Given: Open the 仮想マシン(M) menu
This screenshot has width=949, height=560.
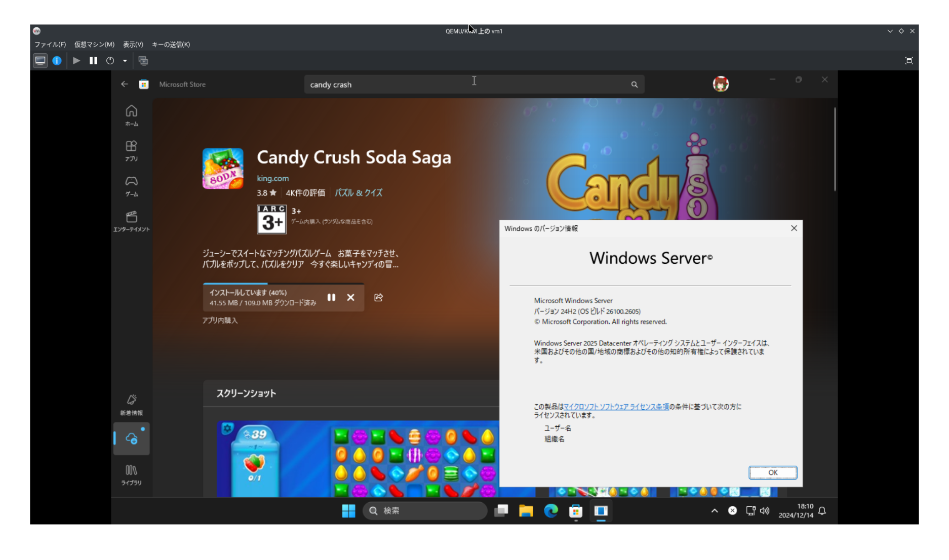Looking at the screenshot, I should [94, 45].
